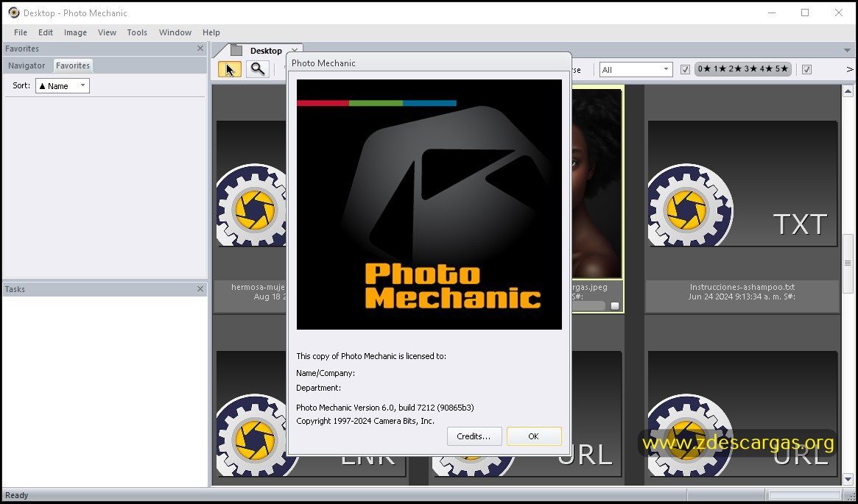This screenshot has height=504, width=858.
Task: Click the Tasks panel header
Action: [x=105, y=289]
